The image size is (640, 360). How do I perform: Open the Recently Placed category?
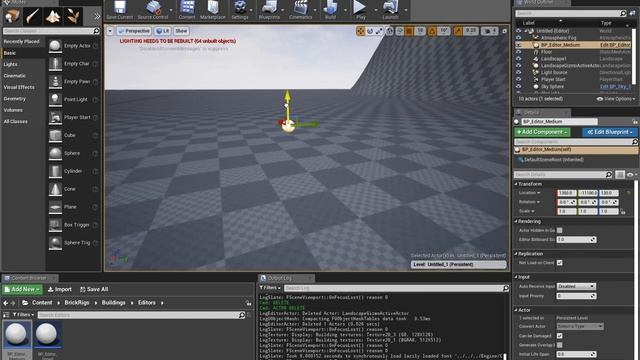coord(21,42)
